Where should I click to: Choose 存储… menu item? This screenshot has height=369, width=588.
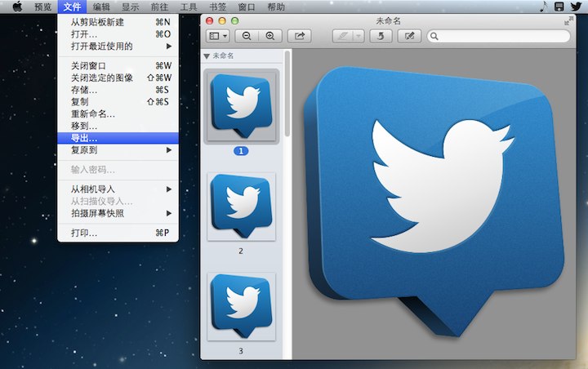coord(118,90)
